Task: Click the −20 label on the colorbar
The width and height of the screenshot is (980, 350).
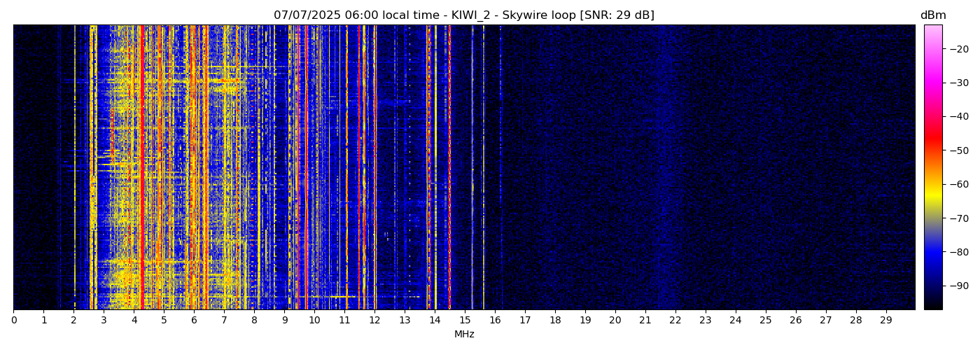Action: pos(958,49)
